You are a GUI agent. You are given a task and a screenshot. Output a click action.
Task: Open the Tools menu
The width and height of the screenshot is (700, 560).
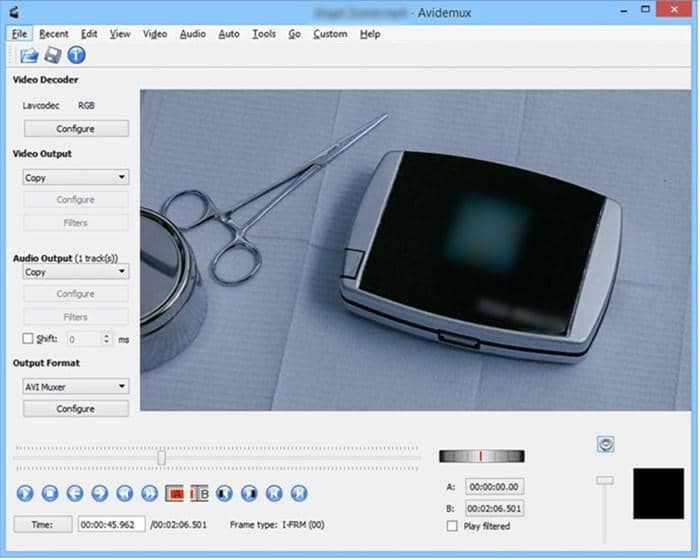click(264, 34)
